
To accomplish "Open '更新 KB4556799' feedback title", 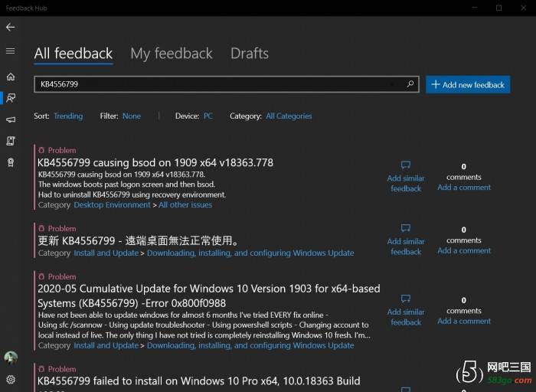I will pyautogui.click(x=139, y=240).
